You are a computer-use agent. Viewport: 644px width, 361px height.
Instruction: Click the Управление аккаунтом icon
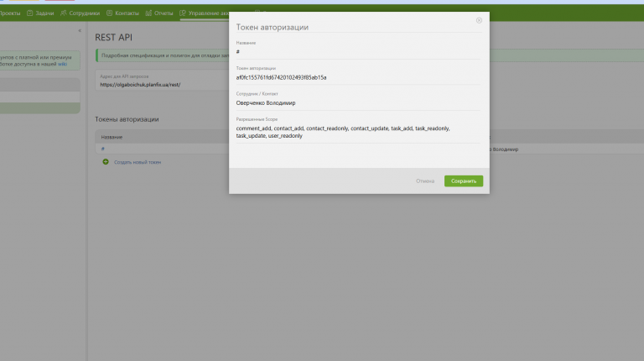[x=183, y=13]
